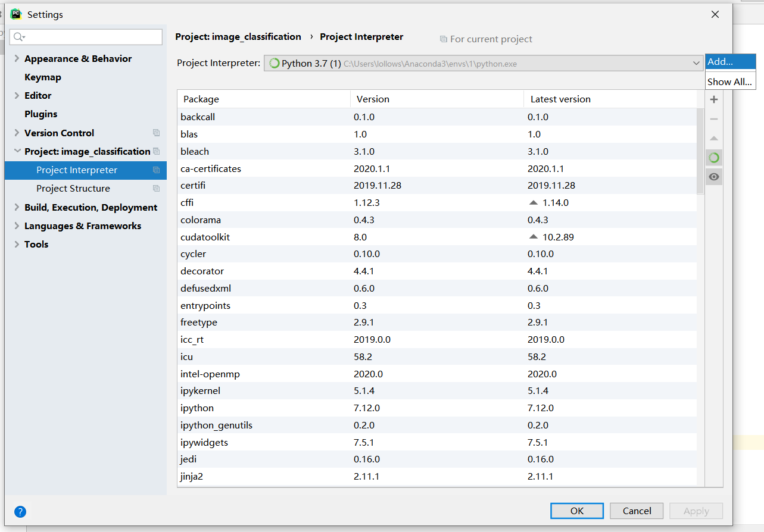Click Project: image_classification breadcrumb

(x=238, y=37)
